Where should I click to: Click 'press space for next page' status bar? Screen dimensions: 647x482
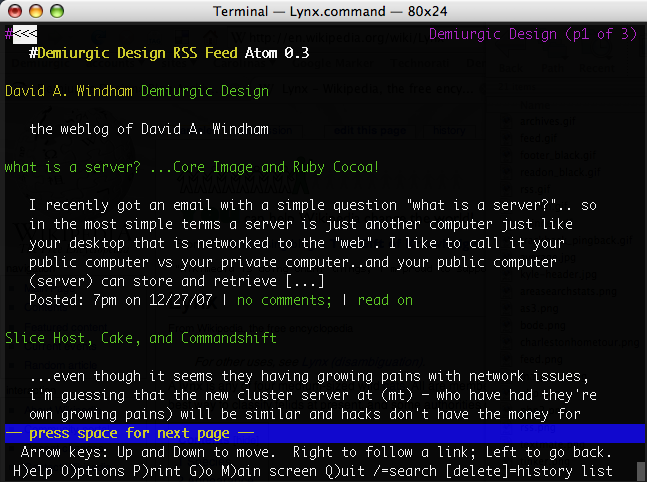tap(325, 433)
